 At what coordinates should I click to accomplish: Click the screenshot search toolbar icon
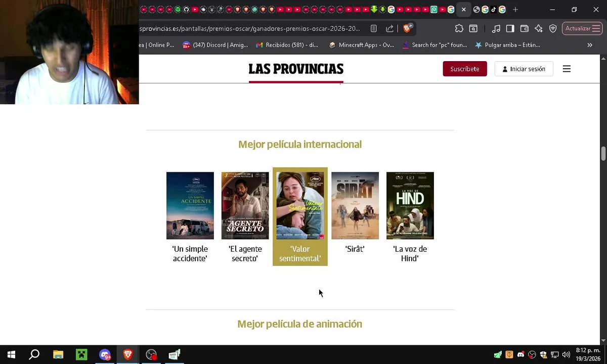[473, 29]
